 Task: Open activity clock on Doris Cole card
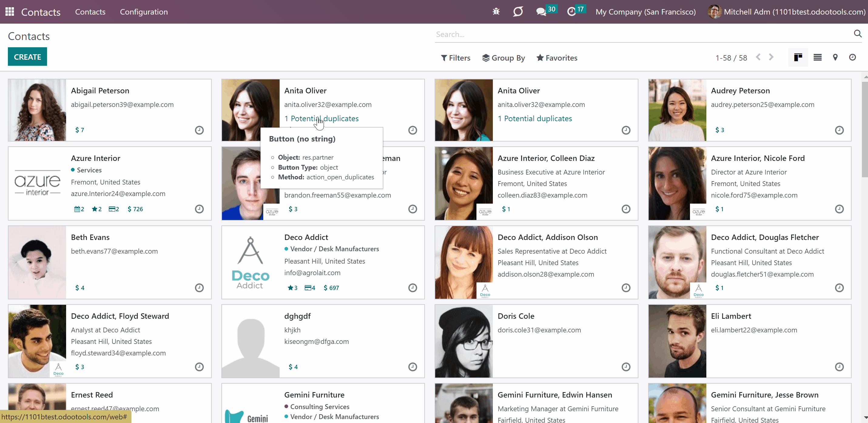[626, 367]
